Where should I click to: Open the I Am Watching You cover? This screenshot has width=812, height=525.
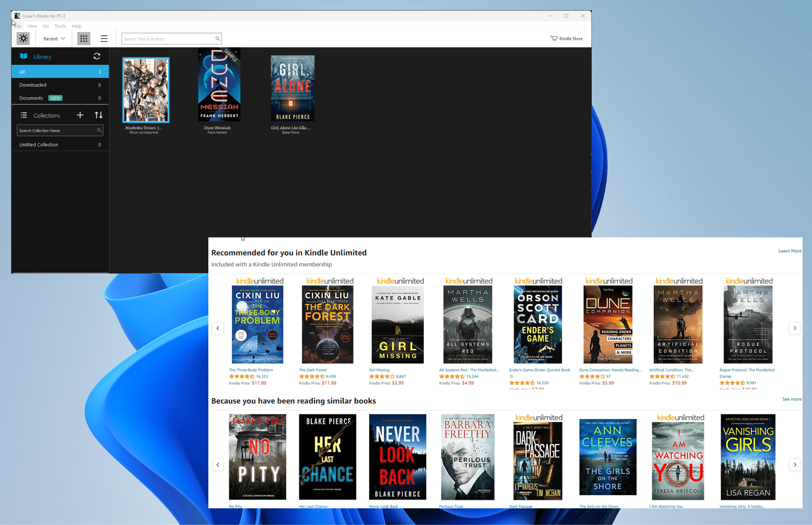678,461
